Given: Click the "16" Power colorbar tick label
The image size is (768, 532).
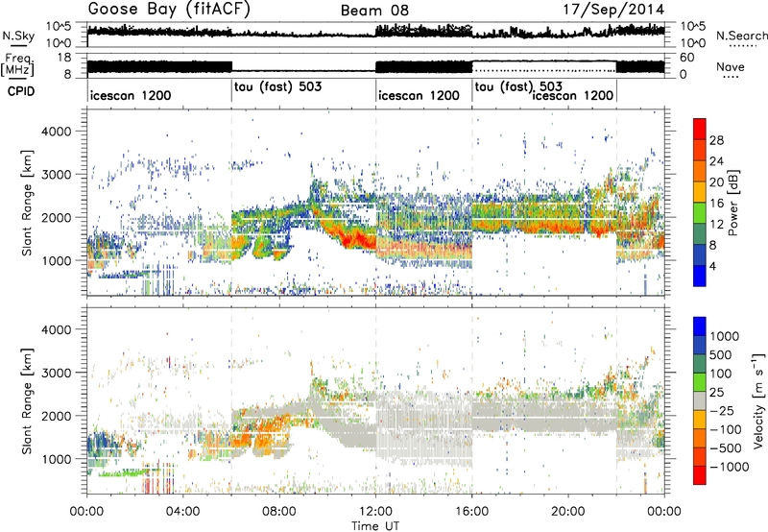Looking at the screenshot, I should point(716,204).
